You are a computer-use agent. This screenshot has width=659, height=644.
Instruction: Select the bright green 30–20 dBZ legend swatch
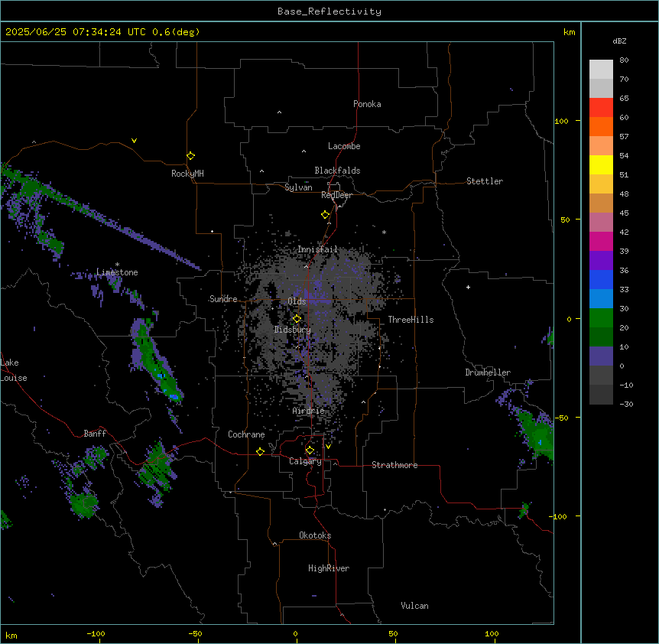coord(601,318)
